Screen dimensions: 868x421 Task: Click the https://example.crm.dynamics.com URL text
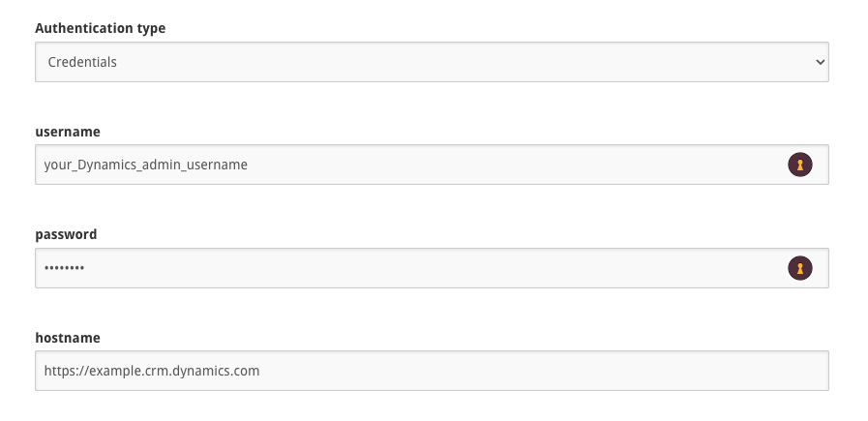152,371
